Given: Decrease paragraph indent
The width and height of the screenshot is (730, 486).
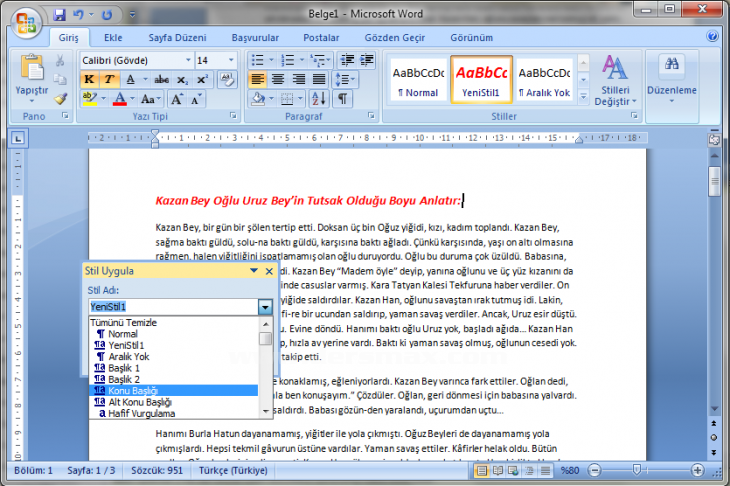Looking at the screenshot, I should (347, 60).
